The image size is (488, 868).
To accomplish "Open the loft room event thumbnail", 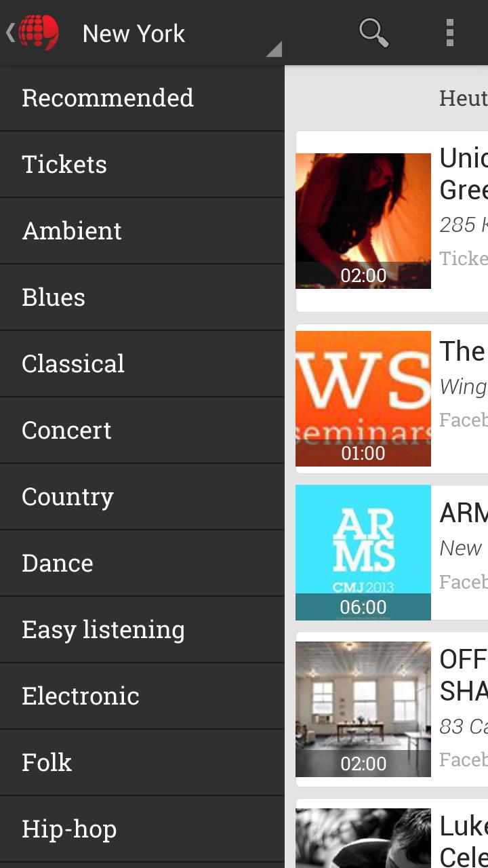I will (363, 709).
